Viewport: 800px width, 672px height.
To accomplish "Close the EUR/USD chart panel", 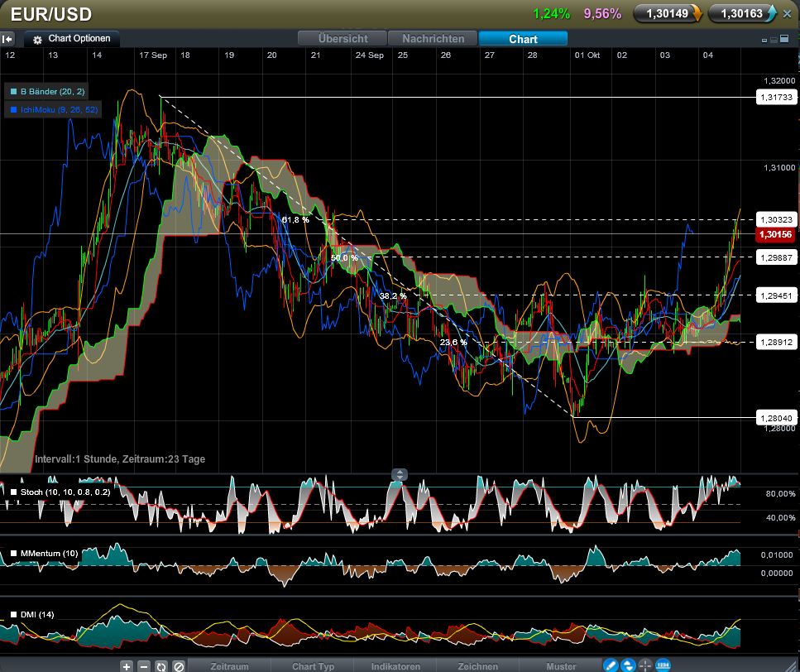I will pos(788,14).
